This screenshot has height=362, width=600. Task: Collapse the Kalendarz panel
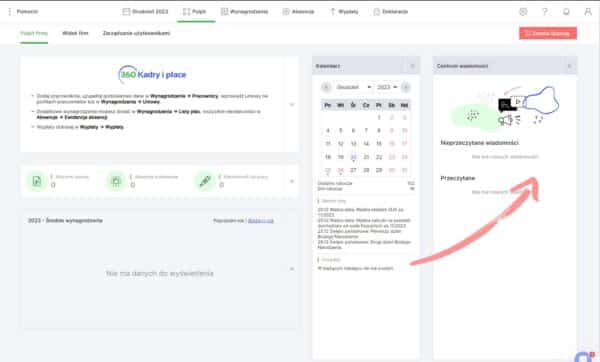coord(412,66)
